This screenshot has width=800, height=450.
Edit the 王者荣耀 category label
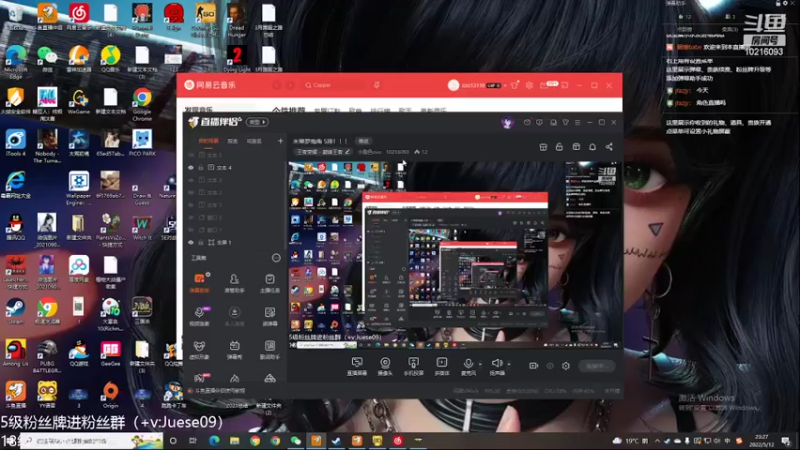[323, 152]
